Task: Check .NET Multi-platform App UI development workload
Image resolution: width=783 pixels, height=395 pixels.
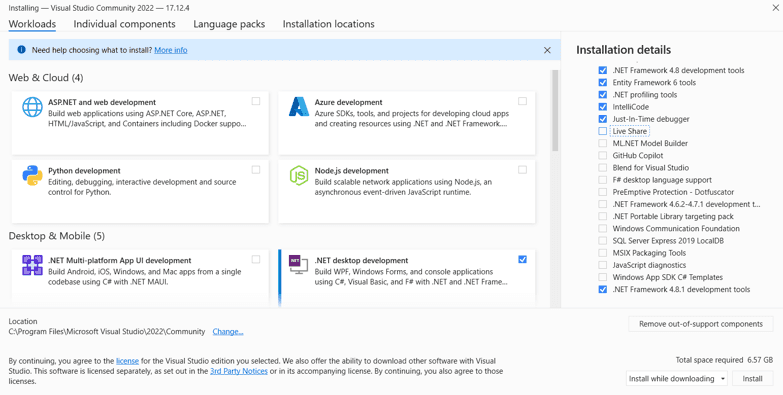Action: click(256, 259)
